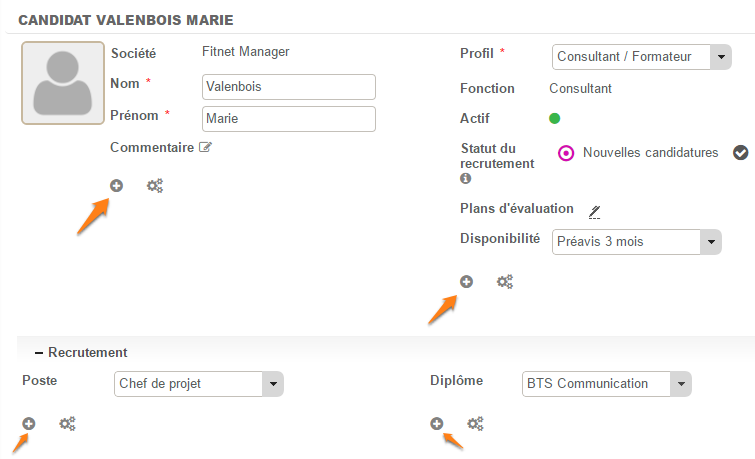This screenshot has height=459, width=755.
Task: Toggle the green Actif status indicator
Action: coord(554,119)
